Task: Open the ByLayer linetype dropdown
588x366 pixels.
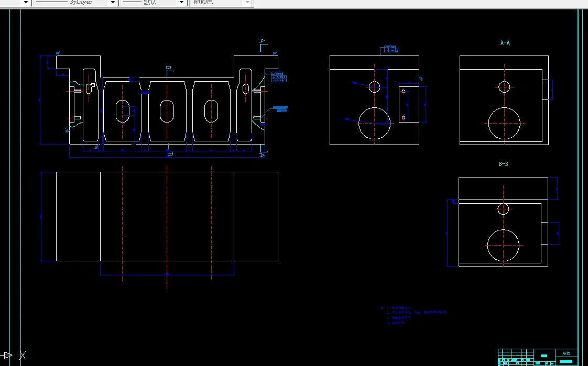Action: (x=113, y=2)
